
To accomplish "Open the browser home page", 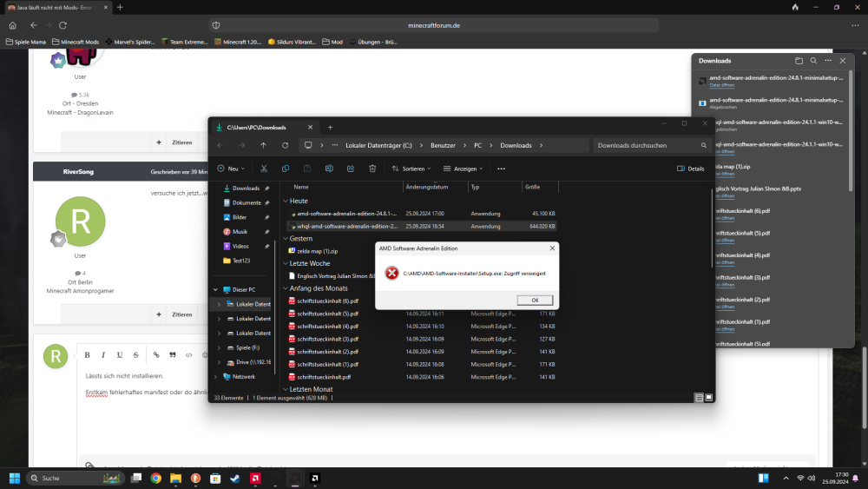I will [x=13, y=25].
